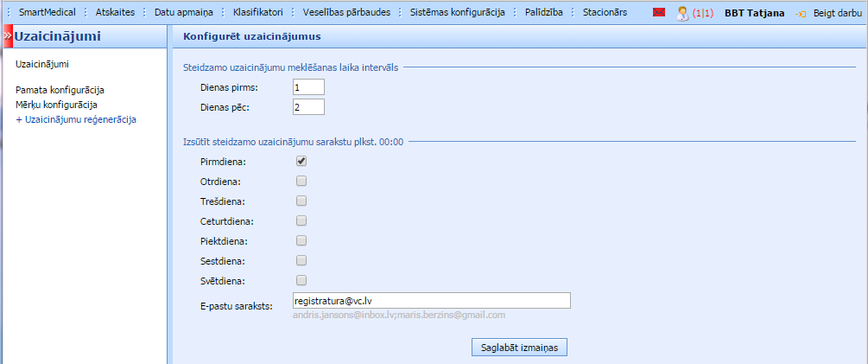
Task: Toggle the Pirmdiena checkbox
Action: click(x=301, y=161)
